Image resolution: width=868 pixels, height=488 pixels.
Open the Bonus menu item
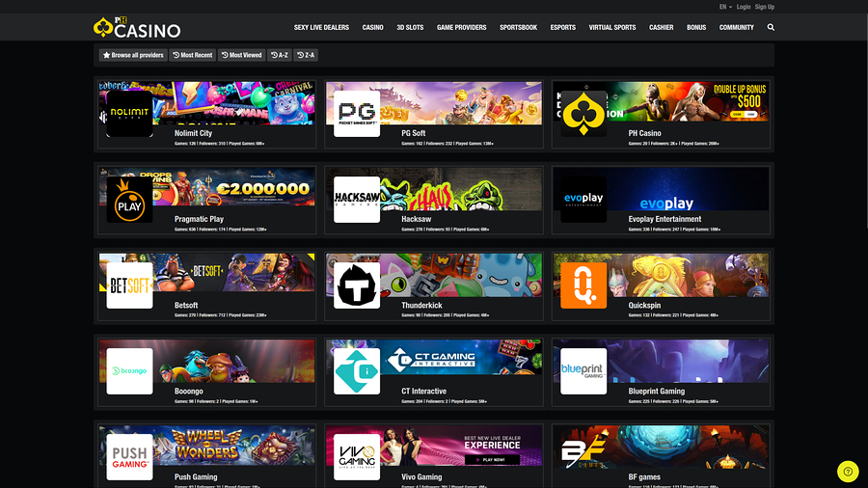[695, 27]
